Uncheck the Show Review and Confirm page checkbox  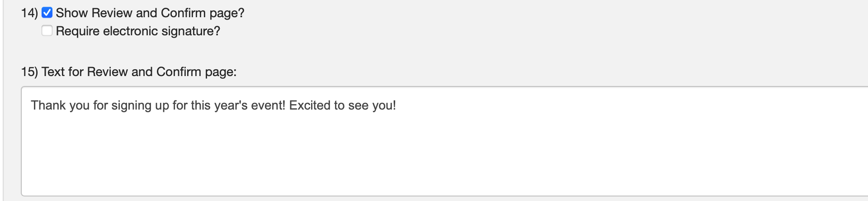[x=47, y=13]
